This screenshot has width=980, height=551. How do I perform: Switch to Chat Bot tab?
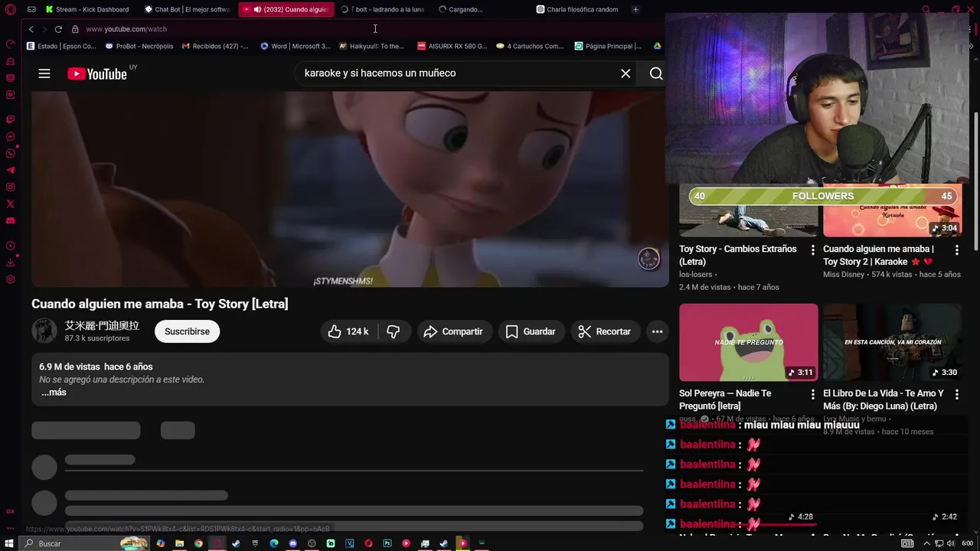(x=188, y=9)
